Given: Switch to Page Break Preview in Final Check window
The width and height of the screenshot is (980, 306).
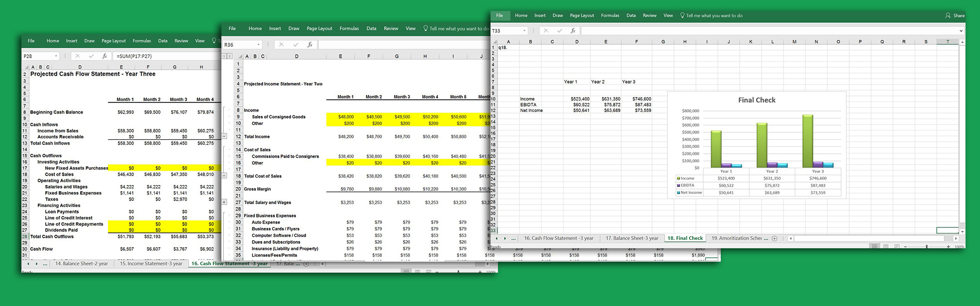Looking at the screenshot, I should pyautogui.click(x=897, y=246).
